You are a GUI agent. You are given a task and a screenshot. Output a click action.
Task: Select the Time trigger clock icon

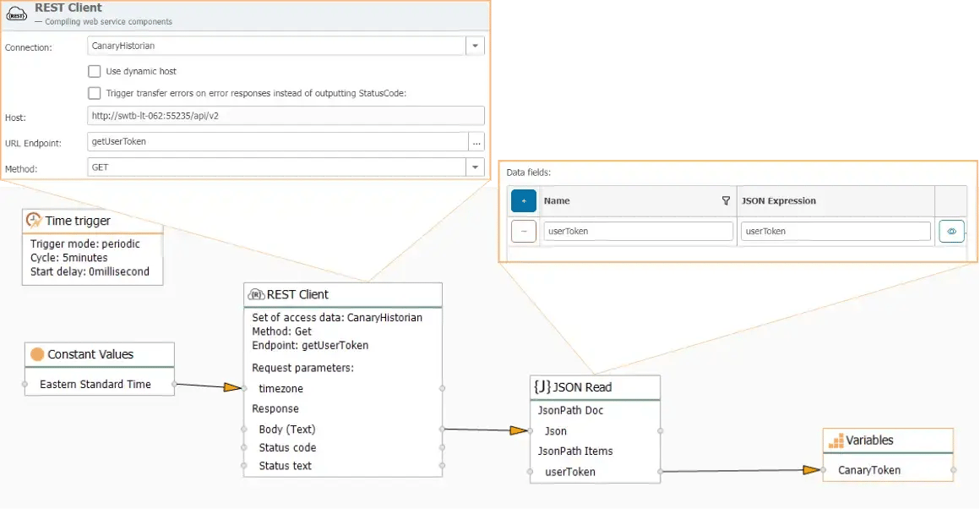33,219
